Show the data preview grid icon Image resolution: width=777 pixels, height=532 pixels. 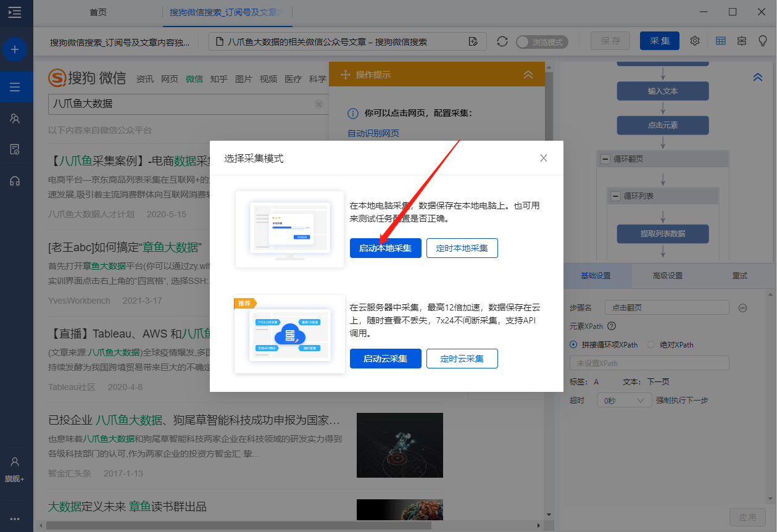720,41
